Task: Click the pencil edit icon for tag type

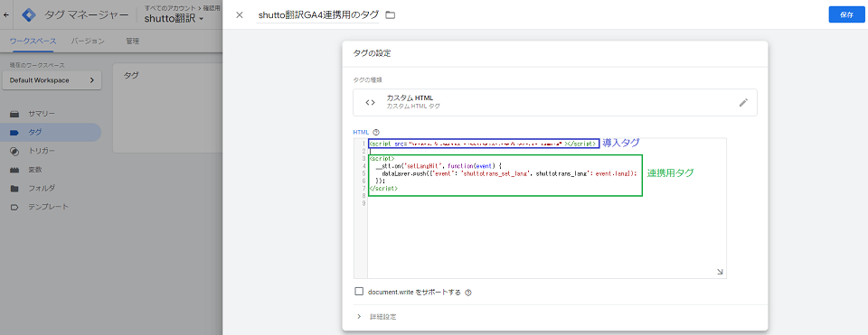Action: click(743, 102)
